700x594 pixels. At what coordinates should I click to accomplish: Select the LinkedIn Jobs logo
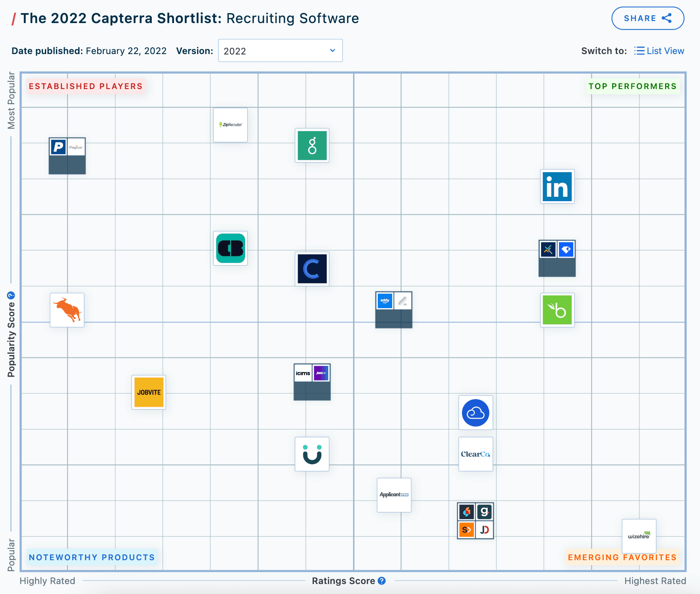pyautogui.click(x=557, y=186)
